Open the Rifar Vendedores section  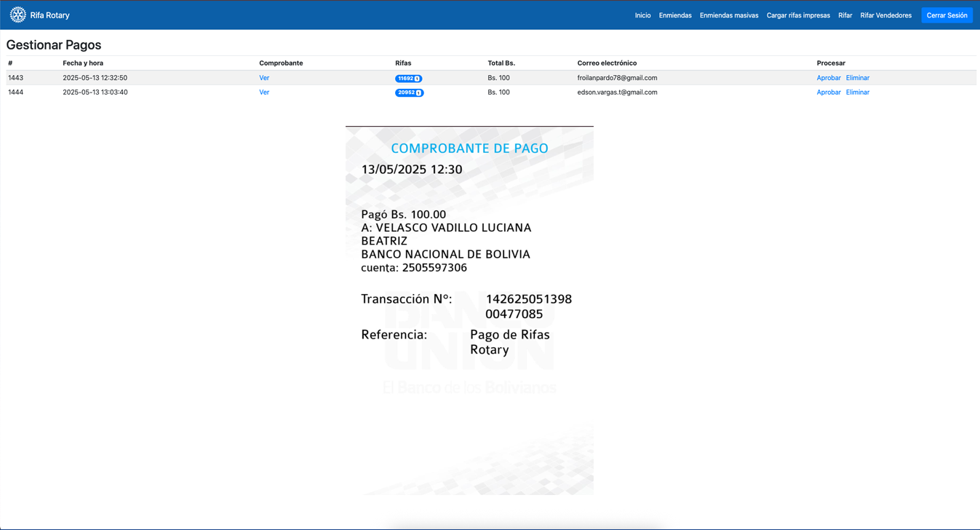coord(885,15)
